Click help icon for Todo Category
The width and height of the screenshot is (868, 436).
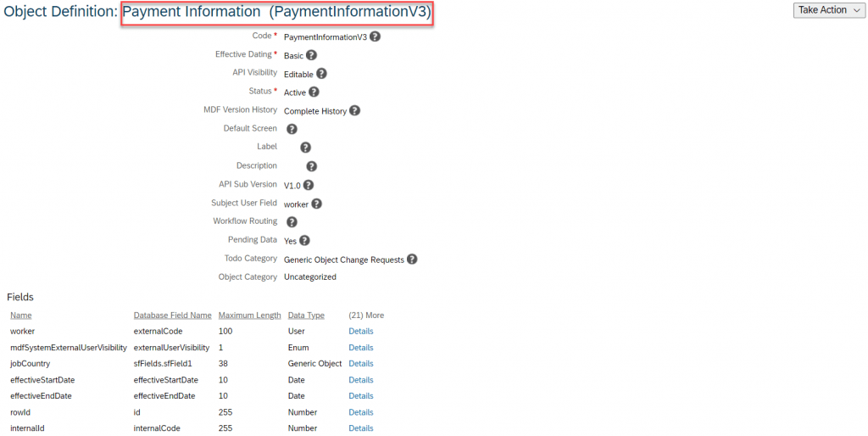412,259
